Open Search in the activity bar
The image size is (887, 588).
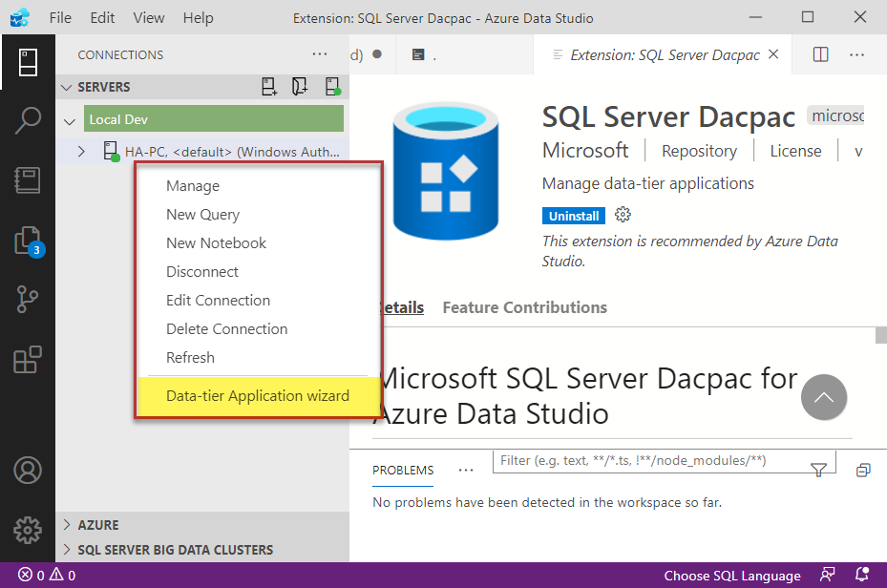click(28, 120)
